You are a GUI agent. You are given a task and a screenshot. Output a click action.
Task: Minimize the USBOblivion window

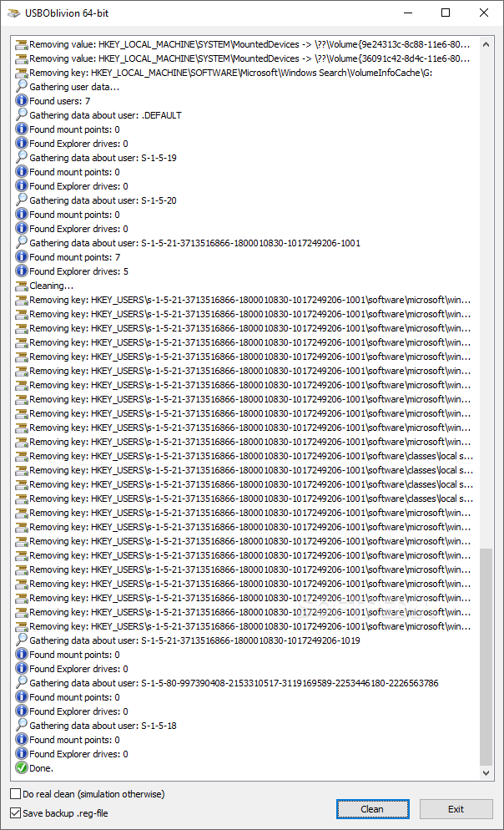[408, 13]
